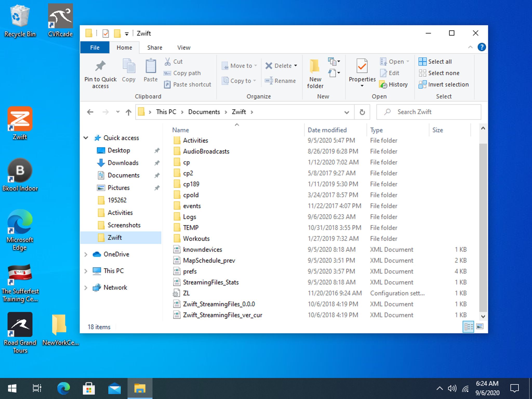Switch to details view toggle
This screenshot has width=532, height=399.
(468, 327)
